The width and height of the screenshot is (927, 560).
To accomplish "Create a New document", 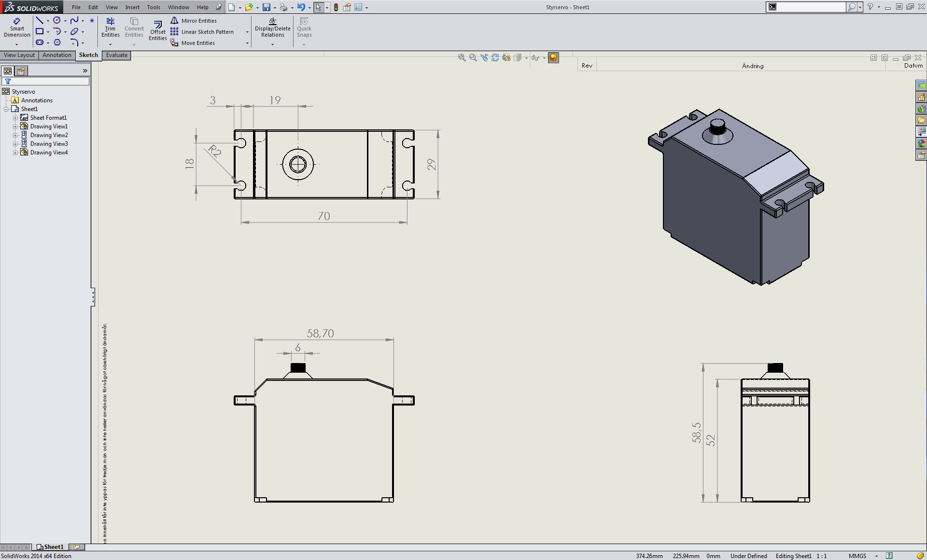I will (232, 7).
